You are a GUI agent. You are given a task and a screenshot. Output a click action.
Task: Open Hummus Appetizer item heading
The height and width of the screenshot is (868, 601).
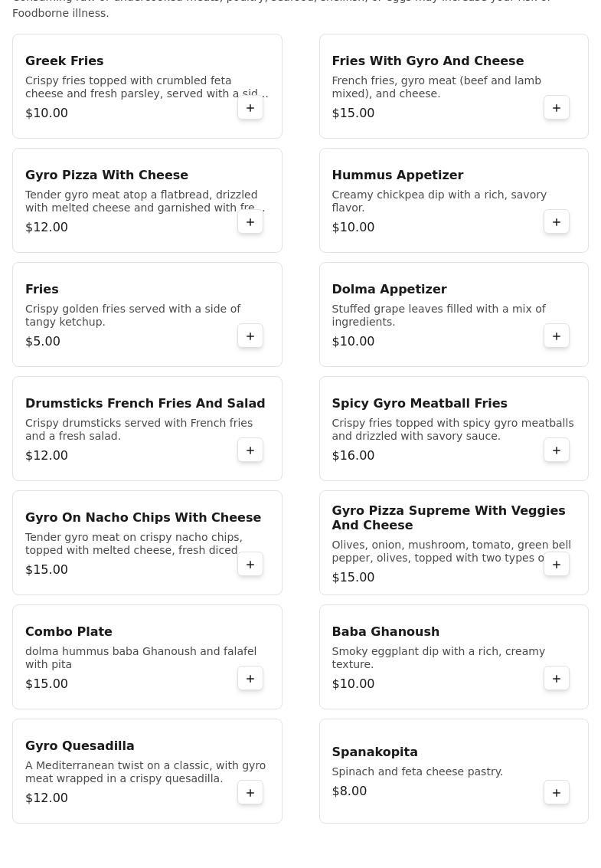point(397,175)
